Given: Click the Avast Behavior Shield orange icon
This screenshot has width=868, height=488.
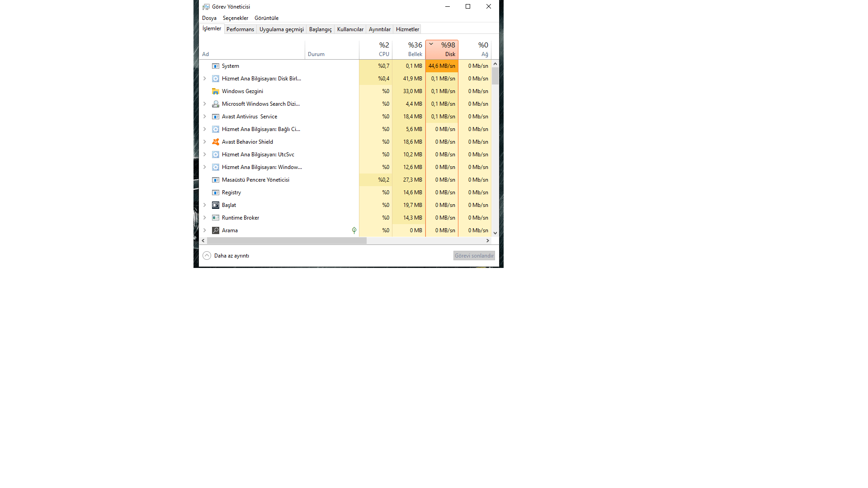Looking at the screenshot, I should (216, 142).
